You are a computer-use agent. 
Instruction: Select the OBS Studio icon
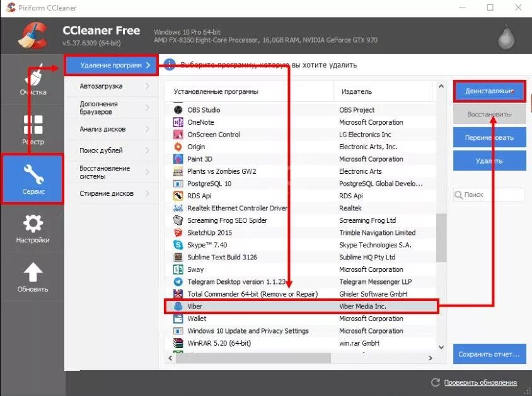(178, 110)
